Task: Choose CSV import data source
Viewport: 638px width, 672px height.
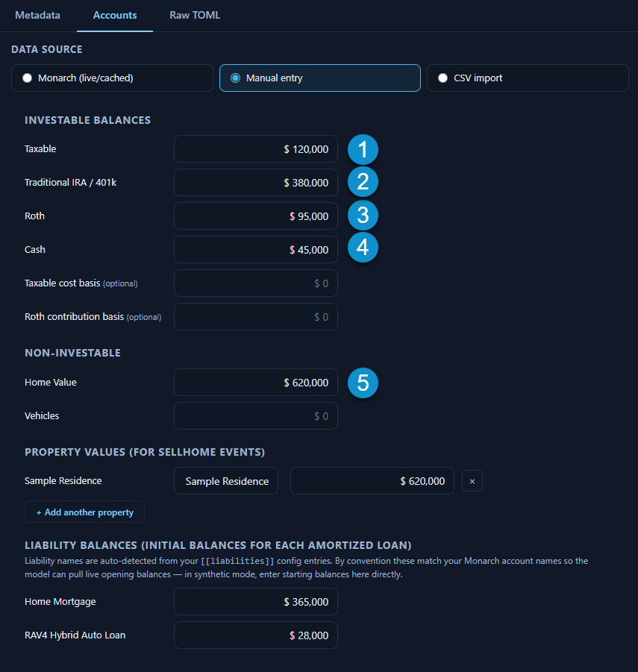Action: [x=528, y=78]
